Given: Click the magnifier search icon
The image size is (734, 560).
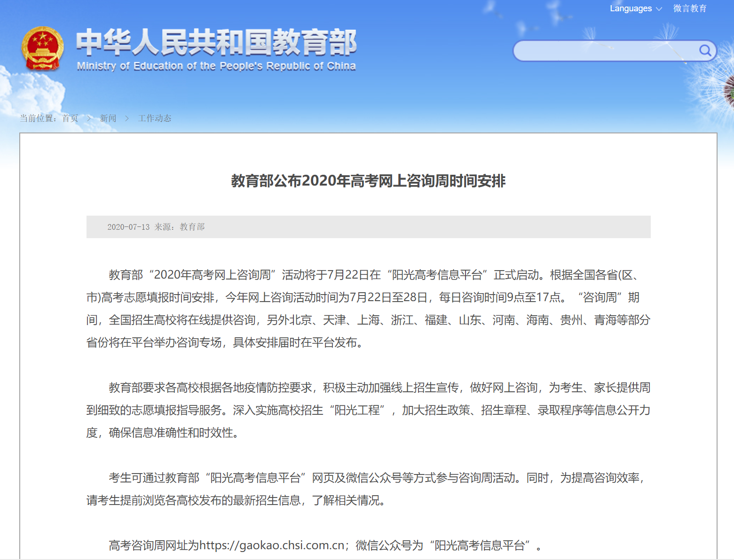Looking at the screenshot, I should coord(705,50).
